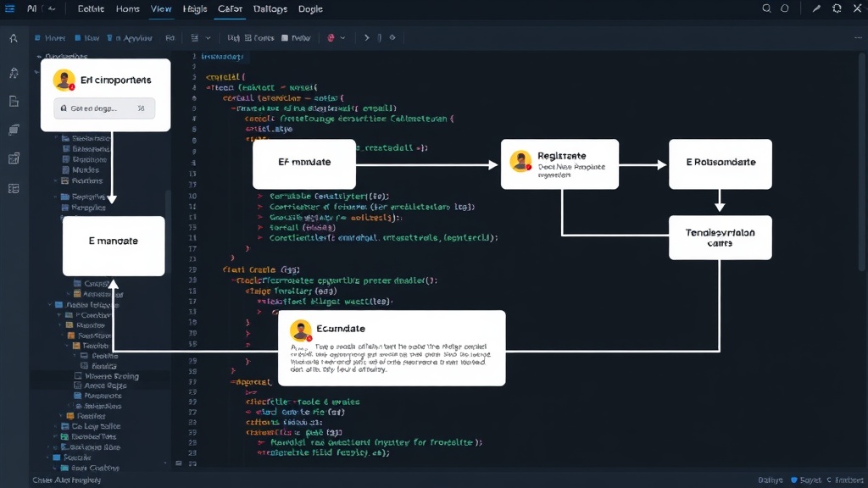Open the list layout dropdown chevron in toolbar
The width and height of the screenshot is (868, 488).
pyautogui.click(x=209, y=37)
